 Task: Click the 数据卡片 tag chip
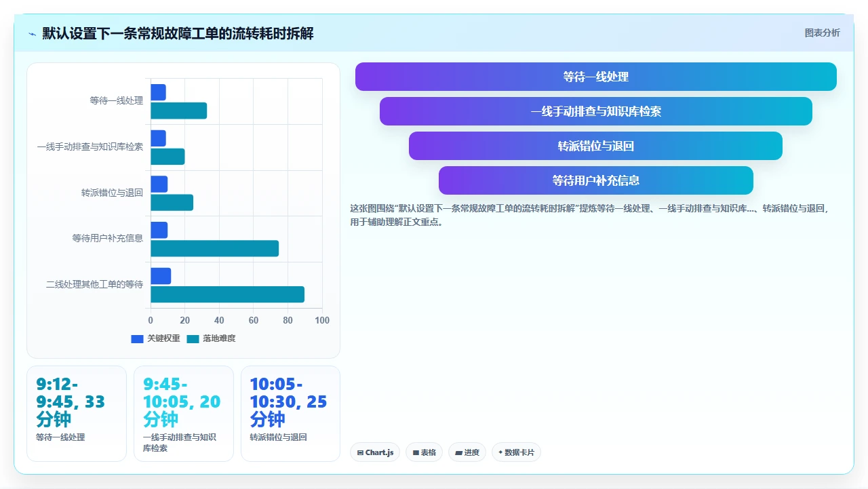(x=516, y=452)
